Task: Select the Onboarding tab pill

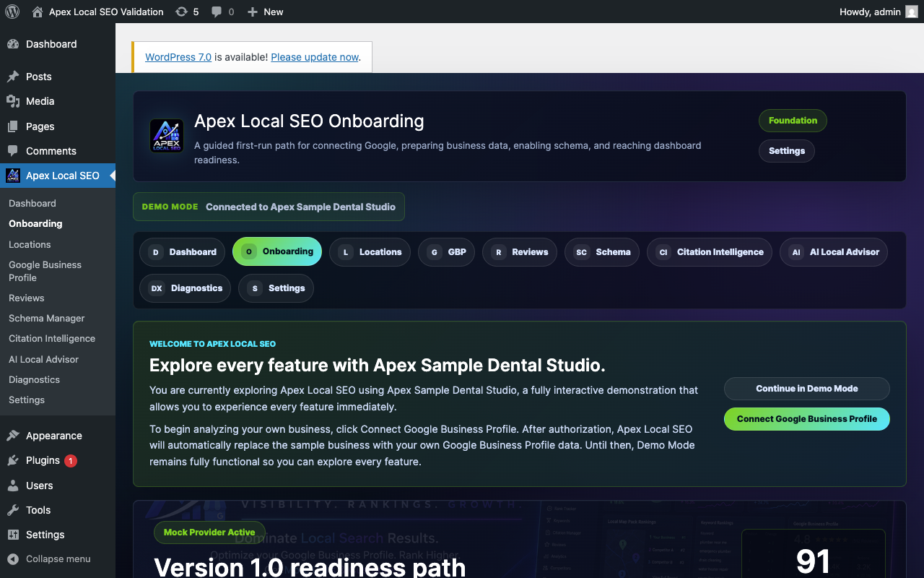Action: click(x=277, y=251)
